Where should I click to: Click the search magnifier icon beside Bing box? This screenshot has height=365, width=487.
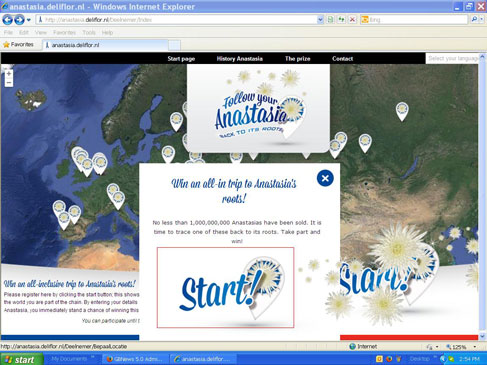point(474,20)
